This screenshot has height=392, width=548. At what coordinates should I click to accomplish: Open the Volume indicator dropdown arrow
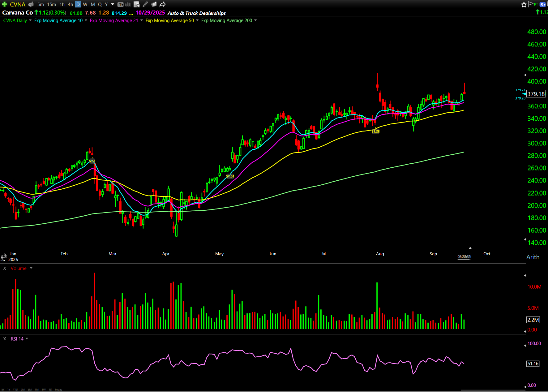coord(31,268)
